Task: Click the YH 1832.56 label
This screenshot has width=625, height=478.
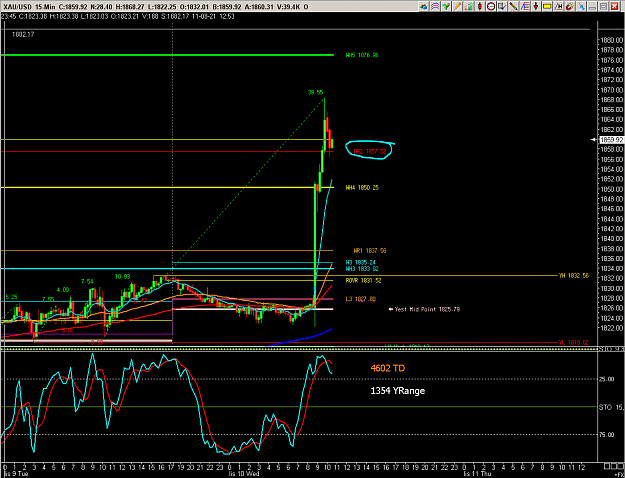Action: pos(574,275)
